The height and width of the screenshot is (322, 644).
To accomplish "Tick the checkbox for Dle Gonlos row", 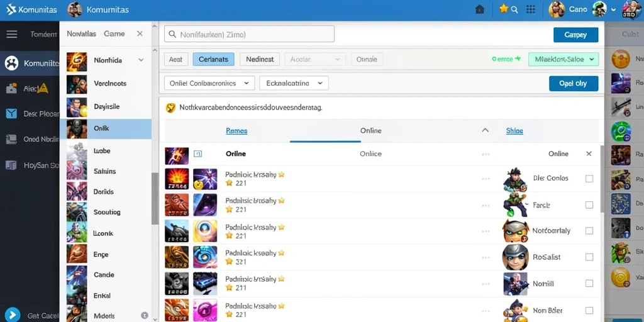I will tap(589, 178).
